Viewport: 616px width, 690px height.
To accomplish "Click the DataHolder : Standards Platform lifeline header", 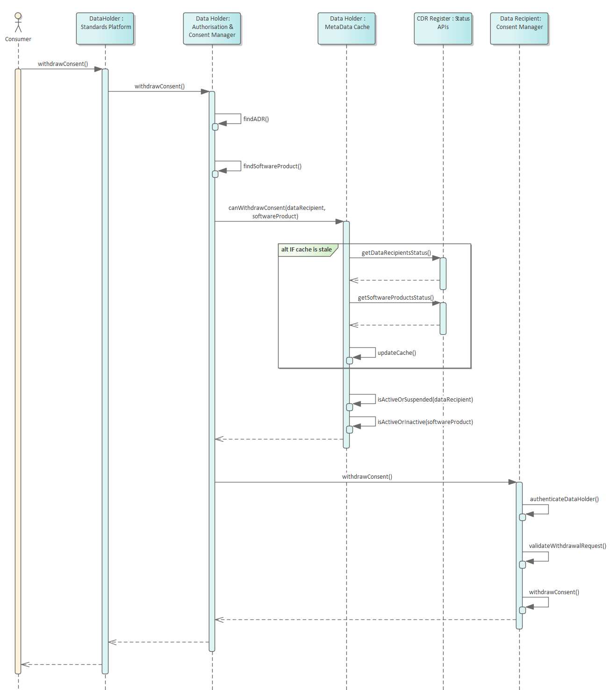I will 105,27.
